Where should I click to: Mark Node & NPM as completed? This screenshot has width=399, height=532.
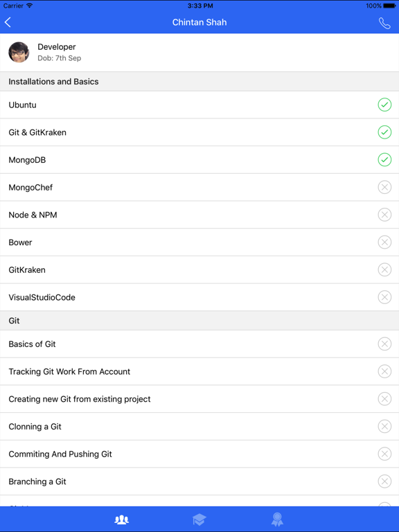click(x=384, y=215)
